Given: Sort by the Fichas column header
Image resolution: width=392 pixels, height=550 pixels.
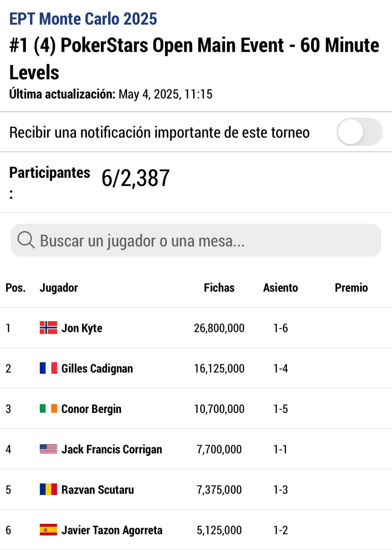Looking at the screenshot, I should pos(219,288).
